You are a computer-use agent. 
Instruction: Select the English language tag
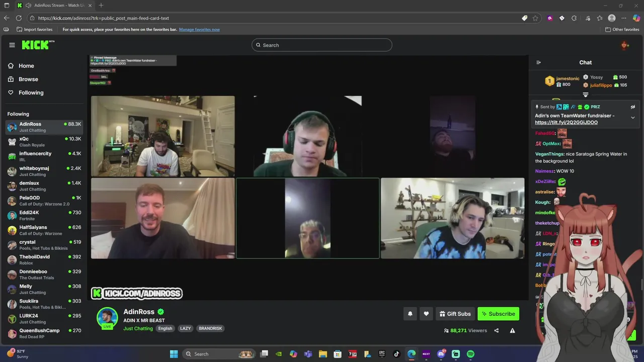[165, 328]
